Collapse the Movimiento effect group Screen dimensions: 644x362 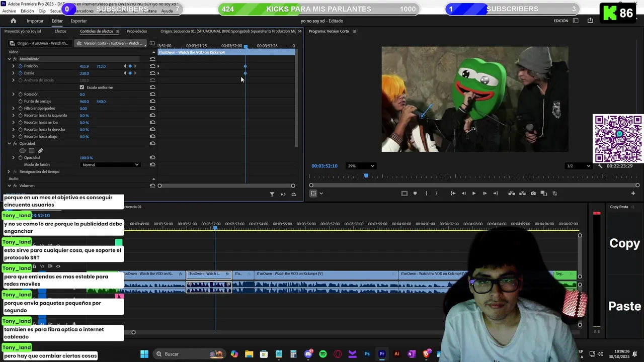point(9,59)
